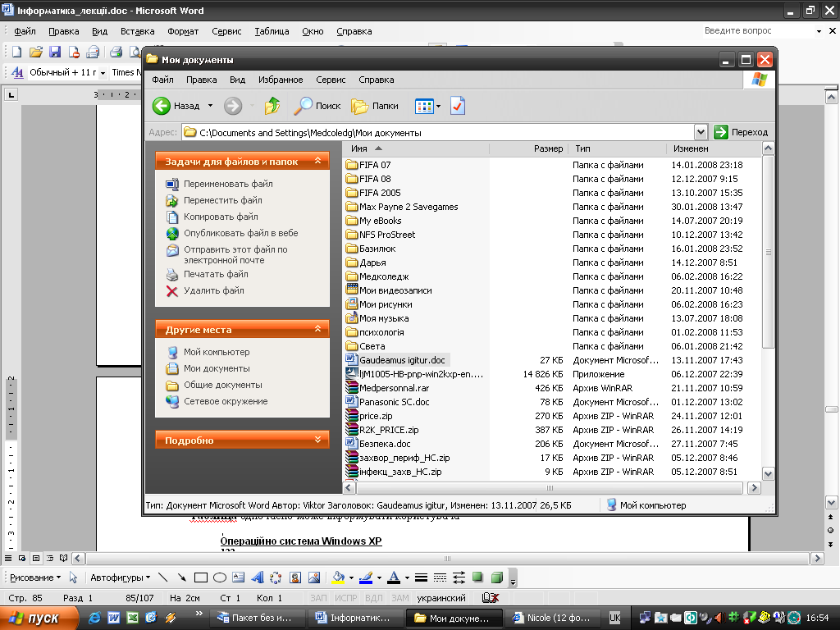Click the tab-stop selector at the ruler corner
Screen dimensions: 840x630
pyautogui.click(x=11, y=95)
